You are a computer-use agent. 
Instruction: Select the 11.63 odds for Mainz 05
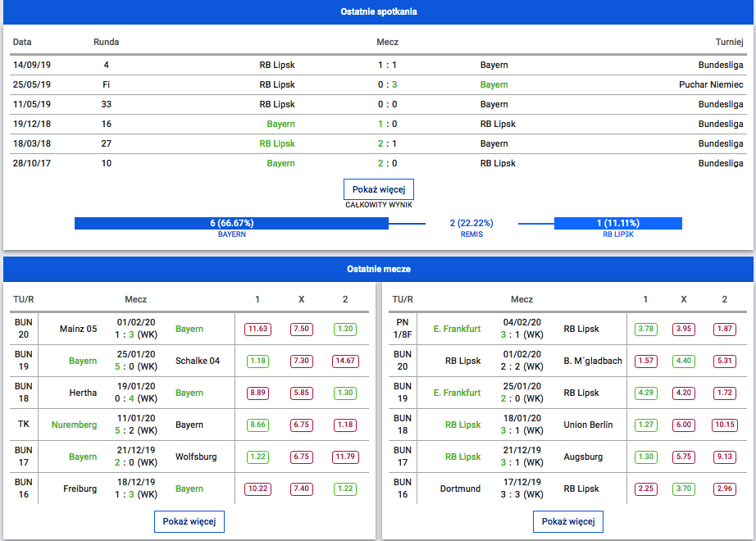coord(257,329)
